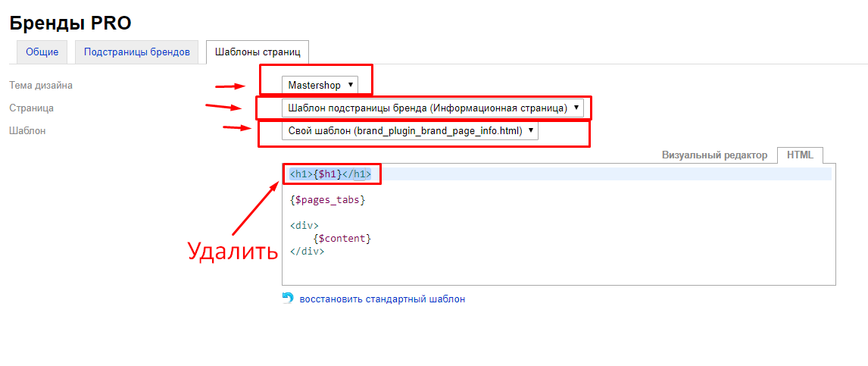Screen dimensions: 868x366
Task: Expand the Шаблон подстраницы бренда page dropdown
Action: pyautogui.click(x=432, y=108)
